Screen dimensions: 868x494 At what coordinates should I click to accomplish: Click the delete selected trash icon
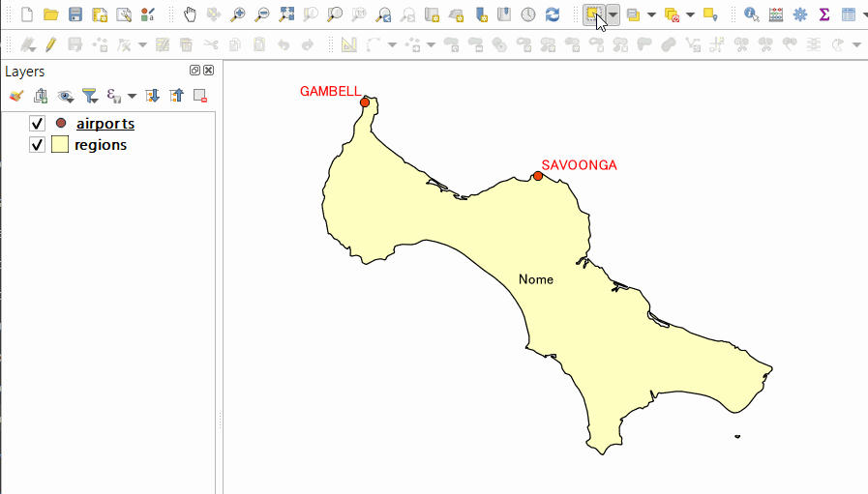click(x=186, y=44)
